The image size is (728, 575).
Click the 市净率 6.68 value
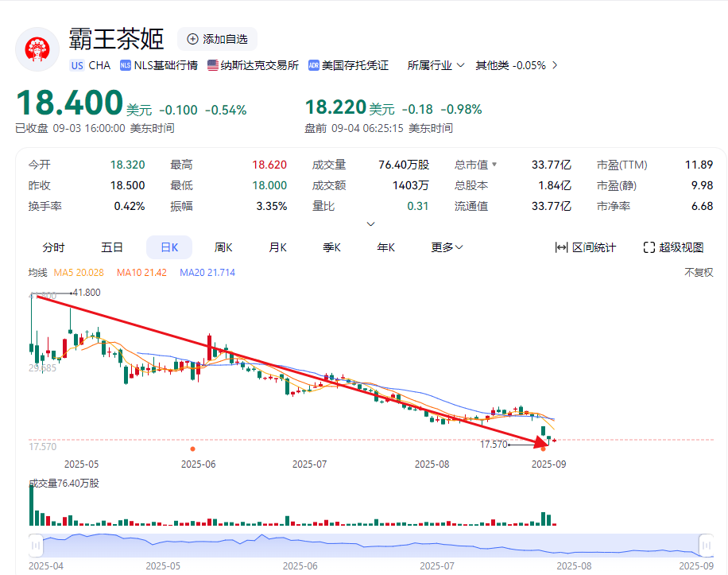(x=702, y=206)
